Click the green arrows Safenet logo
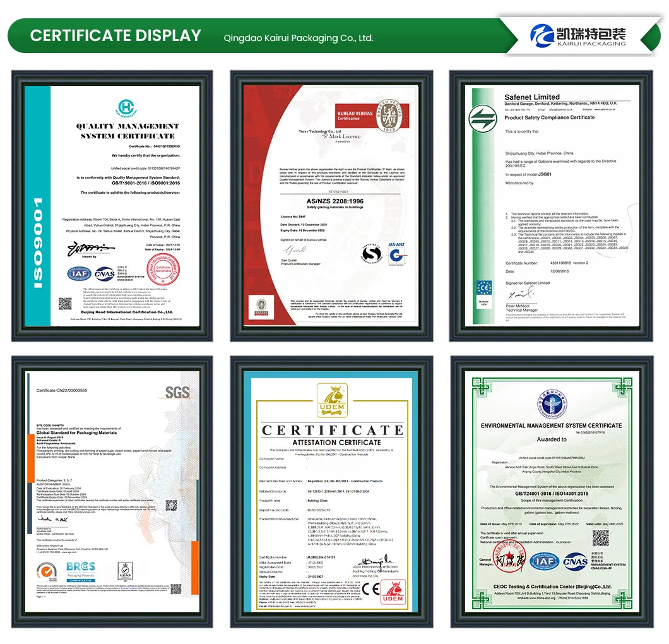669x644 pixels. tap(483, 119)
